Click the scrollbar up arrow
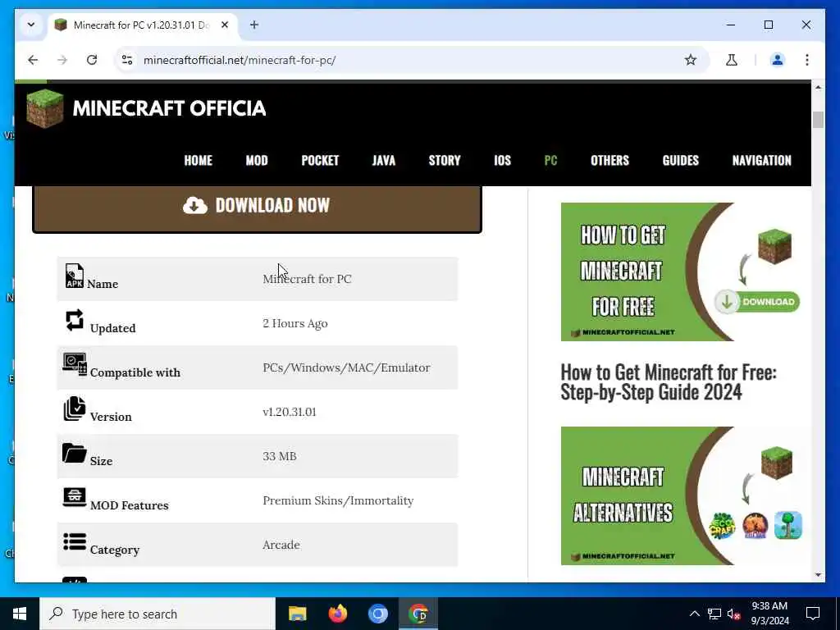 (818, 87)
